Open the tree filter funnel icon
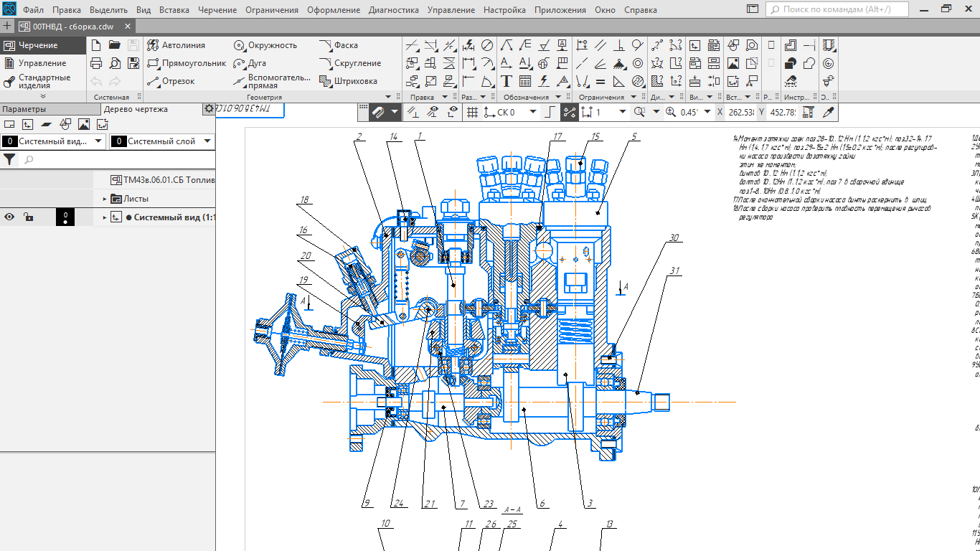The image size is (980, 551). click(x=9, y=159)
